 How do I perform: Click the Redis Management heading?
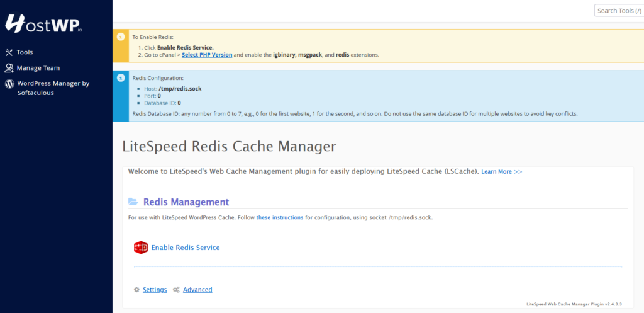186,202
